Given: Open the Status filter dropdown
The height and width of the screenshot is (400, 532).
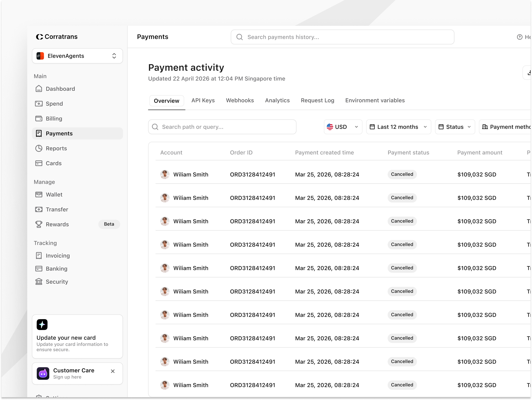Looking at the screenshot, I should (x=455, y=127).
